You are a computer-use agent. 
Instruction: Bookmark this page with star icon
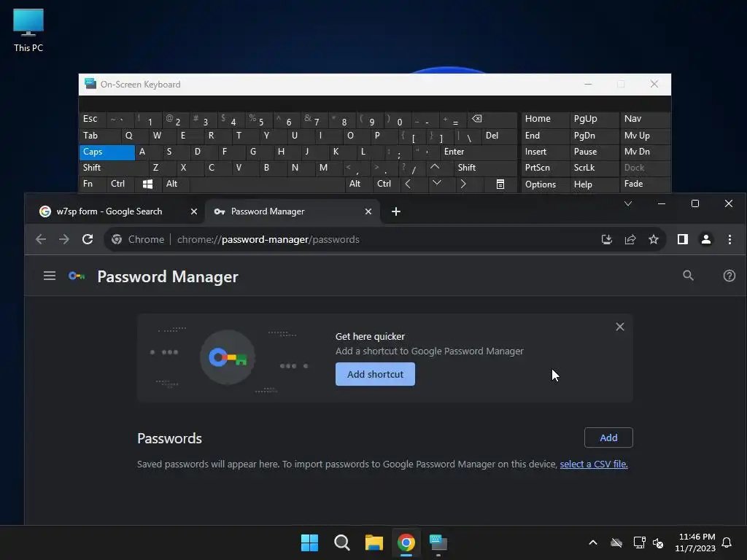(654, 239)
